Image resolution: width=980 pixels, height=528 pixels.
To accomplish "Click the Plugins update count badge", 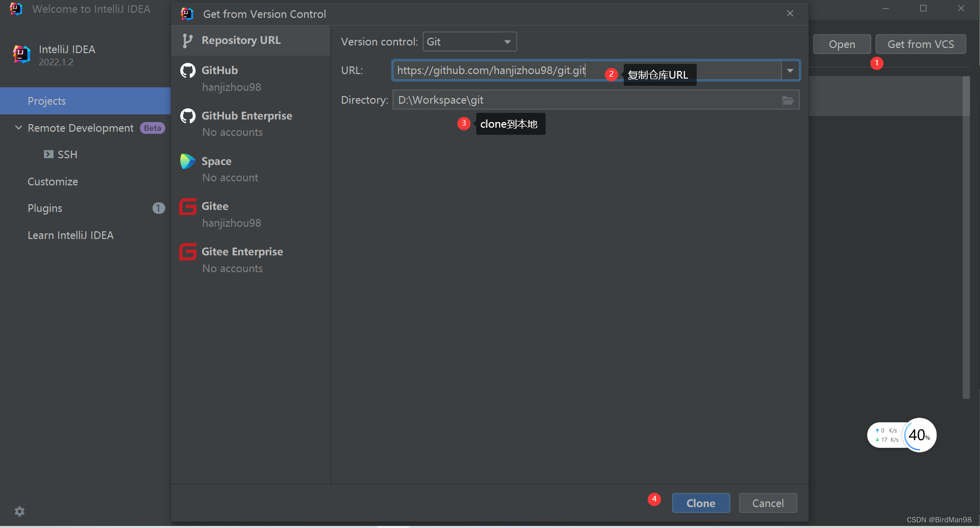I will 159,208.
